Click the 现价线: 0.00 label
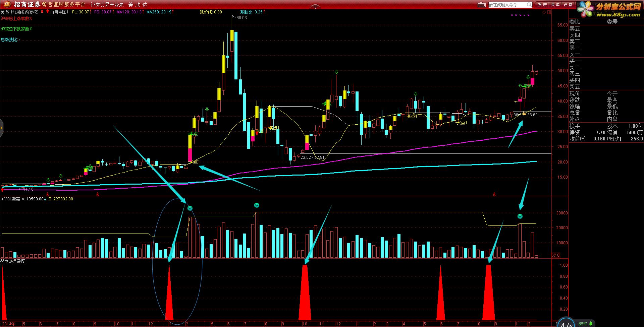The image size is (644, 327). [211, 12]
